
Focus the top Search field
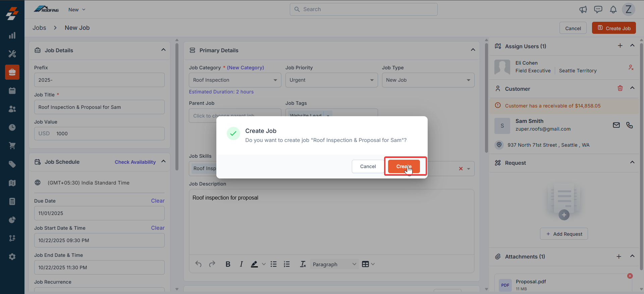pyautogui.click(x=364, y=9)
